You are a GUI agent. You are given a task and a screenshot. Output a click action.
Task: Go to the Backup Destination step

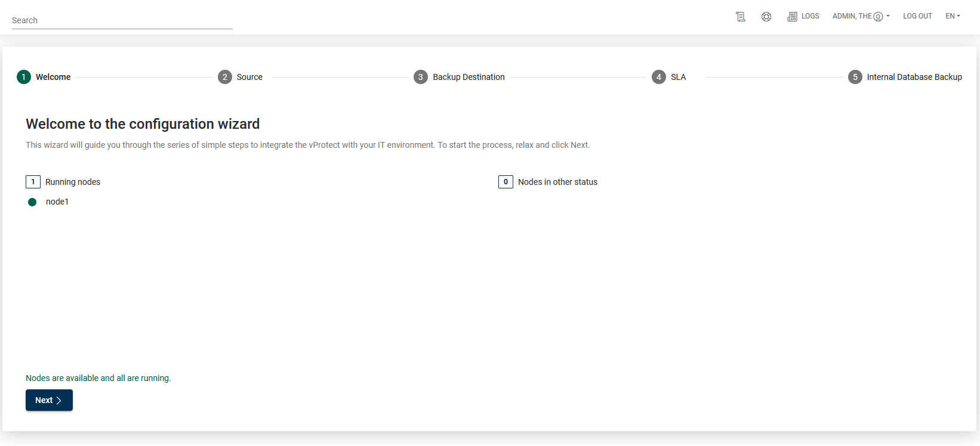[x=469, y=77]
